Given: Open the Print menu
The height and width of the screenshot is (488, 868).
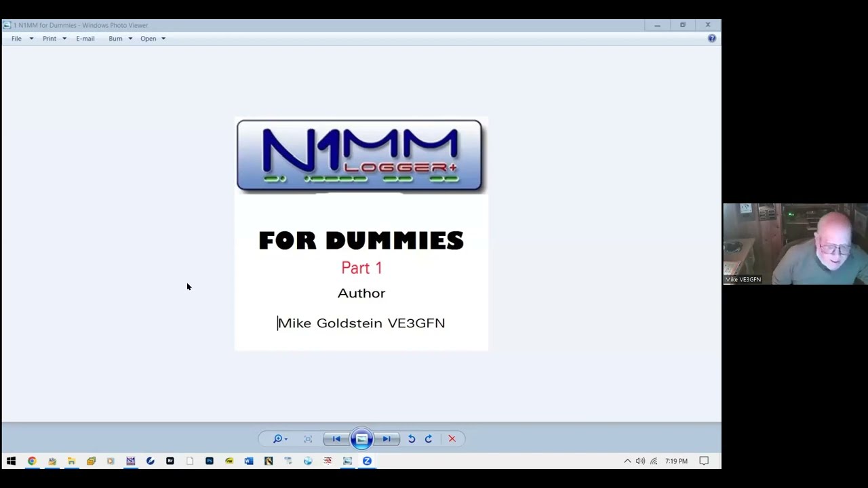Looking at the screenshot, I should (x=50, y=39).
